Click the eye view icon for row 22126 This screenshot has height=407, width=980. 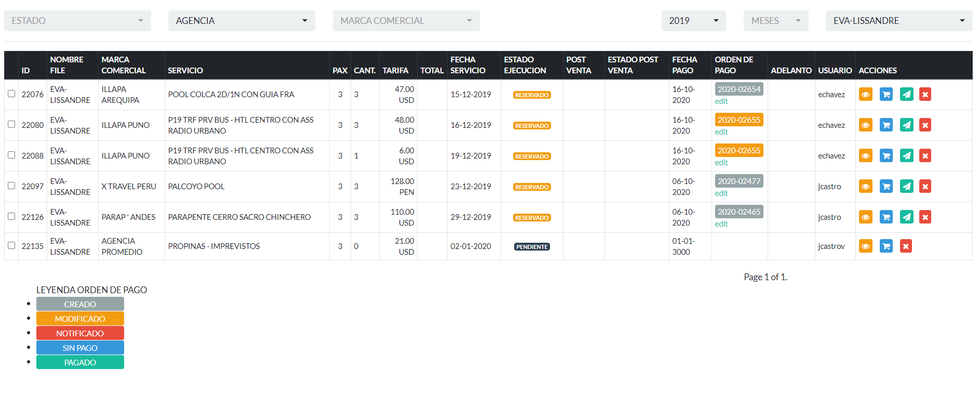point(865,217)
